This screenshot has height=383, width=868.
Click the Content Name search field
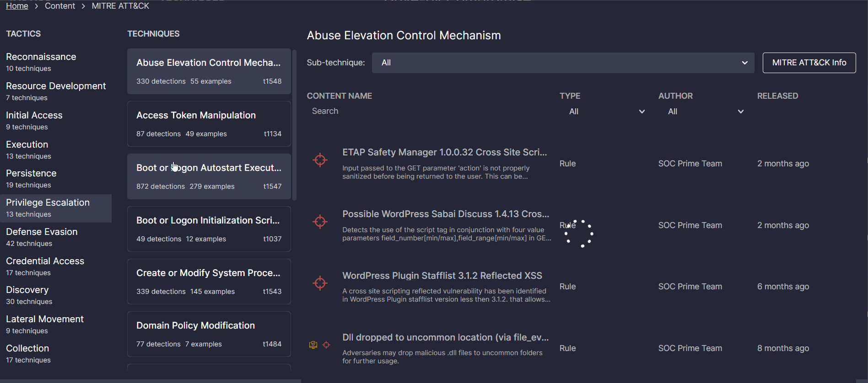point(430,111)
